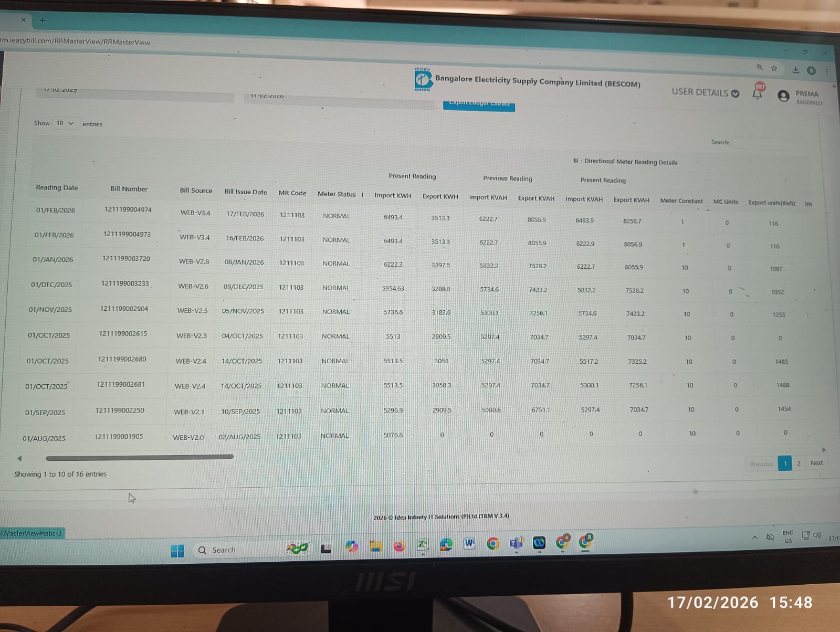Click the browser zoom magnifier icon

pos(759,67)
